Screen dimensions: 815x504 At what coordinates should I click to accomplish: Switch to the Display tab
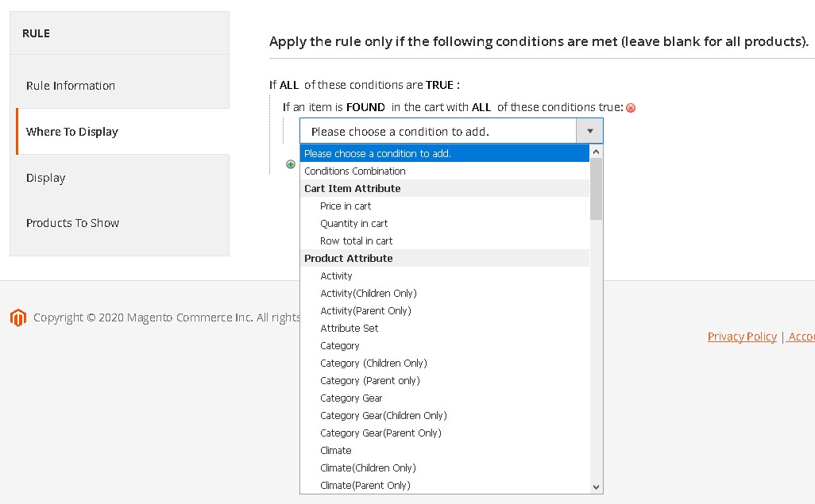click(46, 178)
